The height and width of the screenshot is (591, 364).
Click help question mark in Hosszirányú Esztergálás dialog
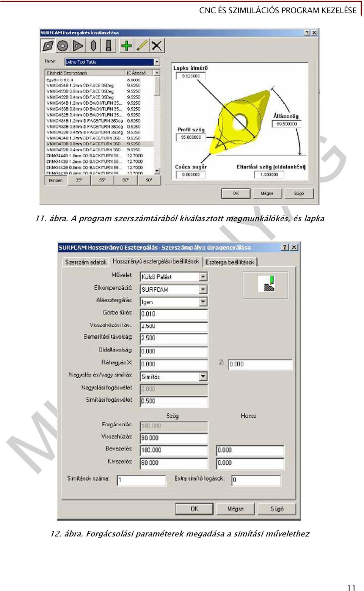tap(285, 247)
